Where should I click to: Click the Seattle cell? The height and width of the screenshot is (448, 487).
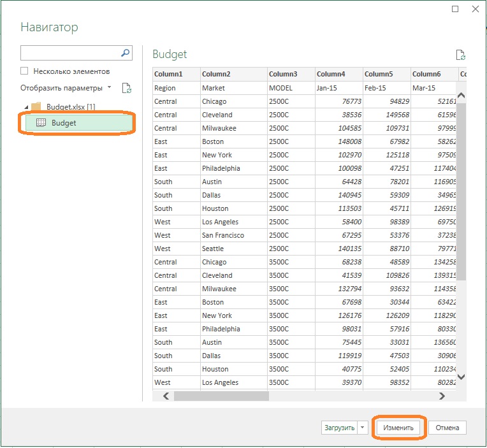(x=234, y=249)
